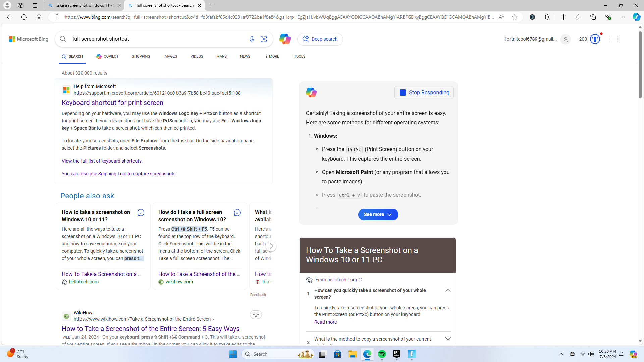
Task: Open Windows Start menu
Action: [x=233, y=354]
